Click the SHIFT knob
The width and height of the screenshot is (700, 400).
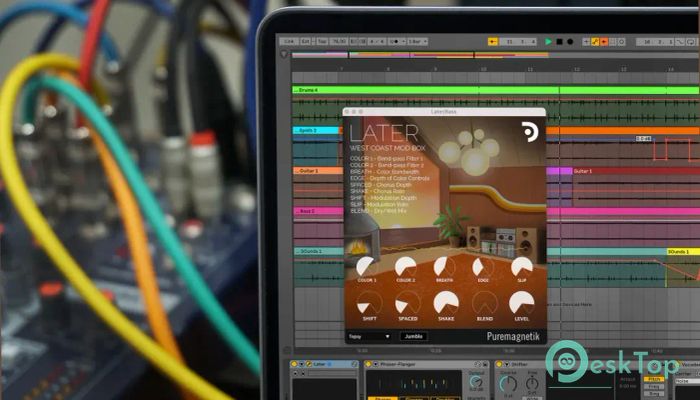(369, 304)
